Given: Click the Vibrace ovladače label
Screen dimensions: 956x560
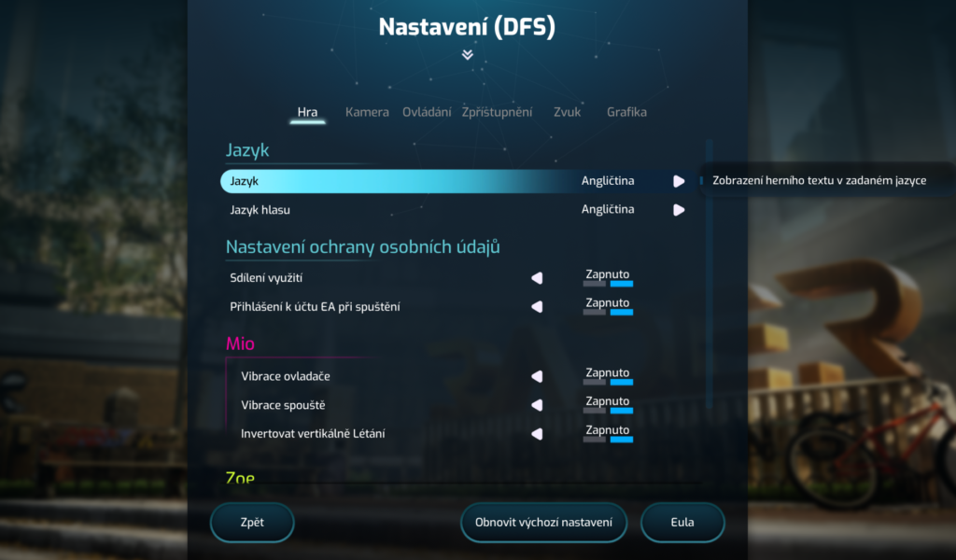Looking at the screenshot, I should pos(286,376).
